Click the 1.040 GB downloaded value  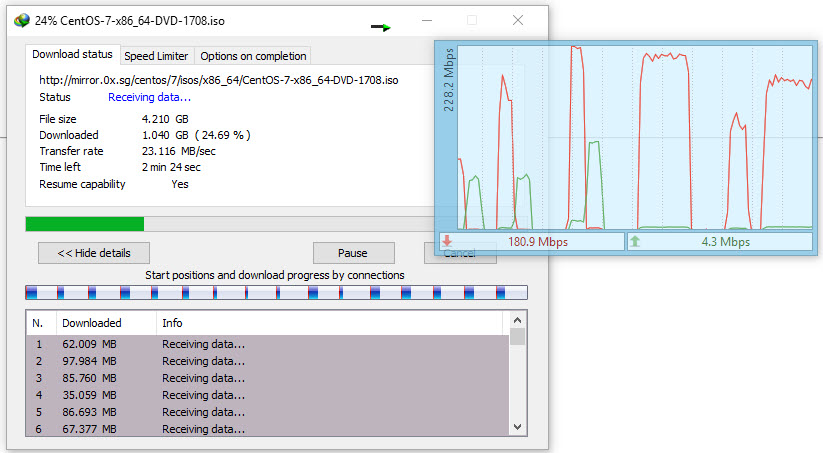point(196,135)
